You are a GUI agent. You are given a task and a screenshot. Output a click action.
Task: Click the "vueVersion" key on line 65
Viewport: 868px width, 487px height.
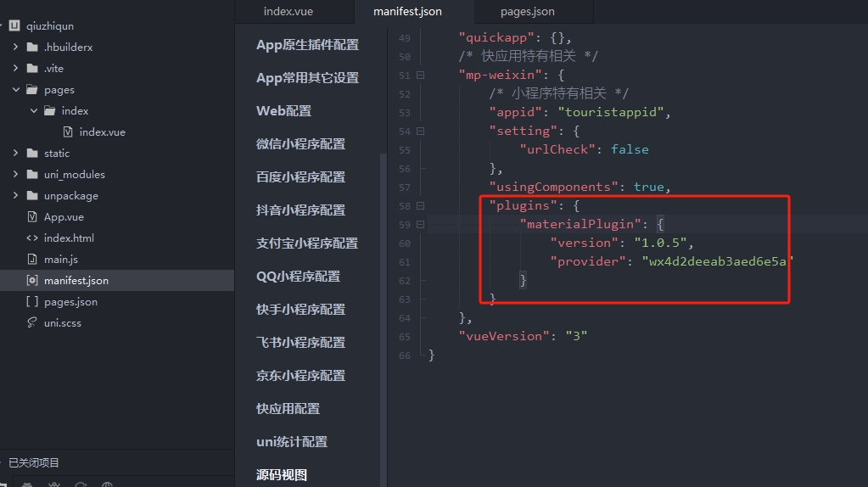(x=504, y=337)
